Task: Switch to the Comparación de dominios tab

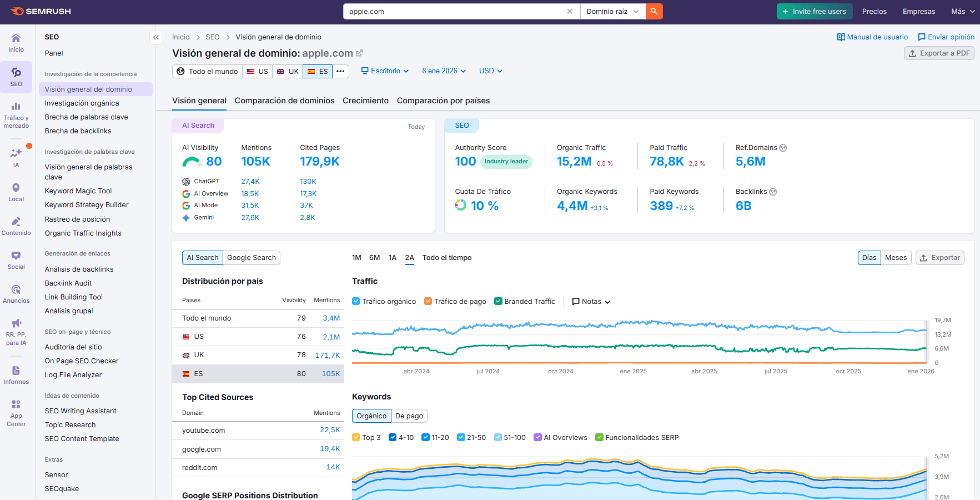Action: (284, 101)
